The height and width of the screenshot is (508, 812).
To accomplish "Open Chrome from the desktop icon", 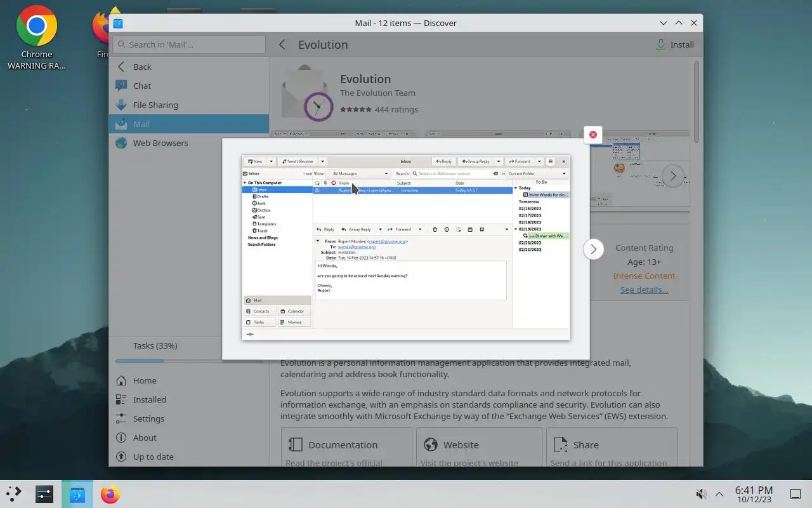I will (36, 37).
